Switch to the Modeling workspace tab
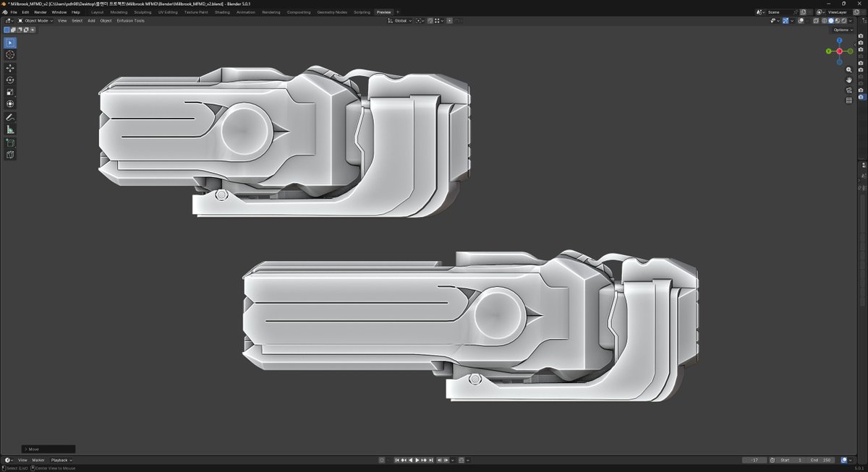 point(119,12)
